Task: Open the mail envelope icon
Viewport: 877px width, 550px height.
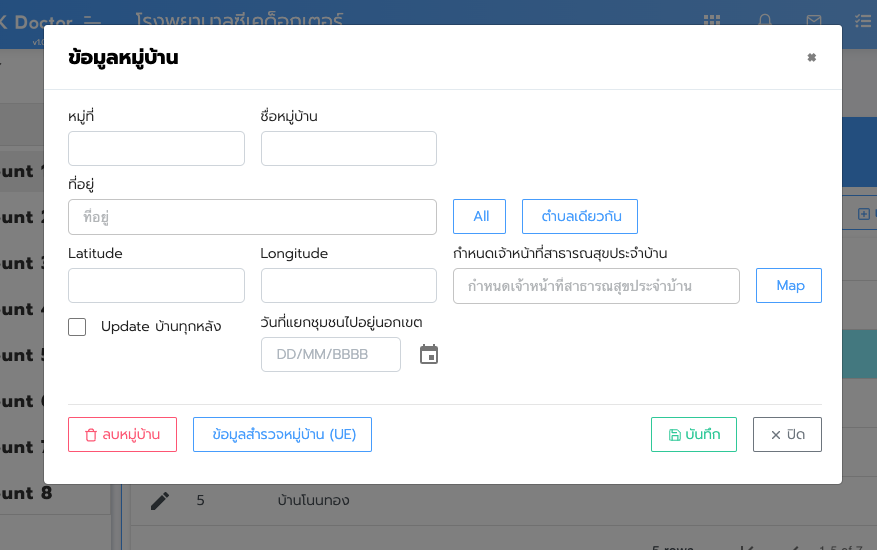Action: pyautogui.click(x=814, y=20)
